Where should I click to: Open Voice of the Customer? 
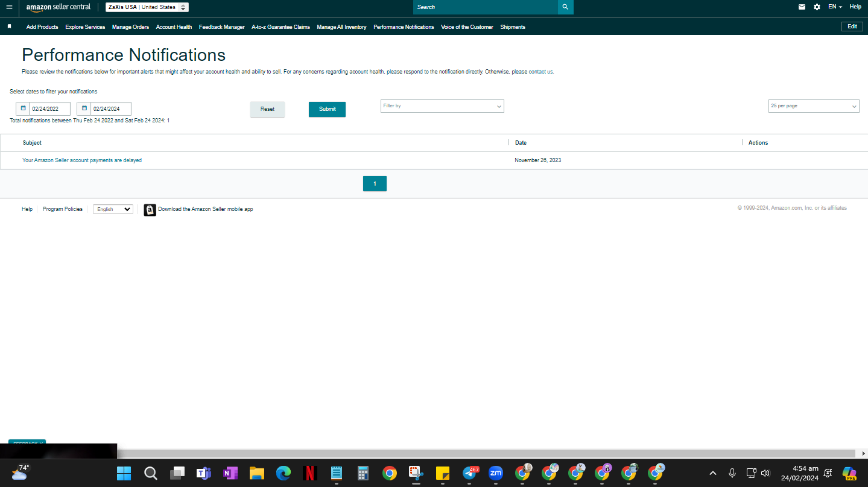point(467,27)
